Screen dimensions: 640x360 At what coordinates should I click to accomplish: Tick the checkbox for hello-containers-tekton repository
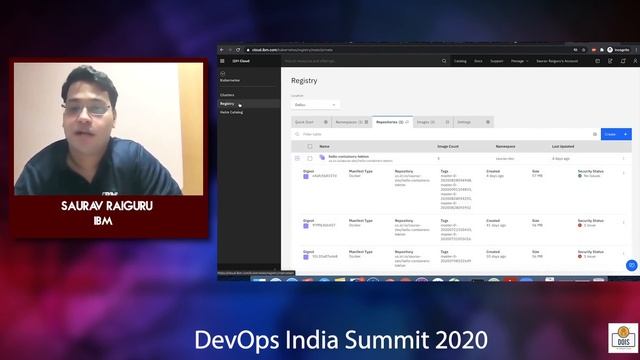(x=310, y=158)
